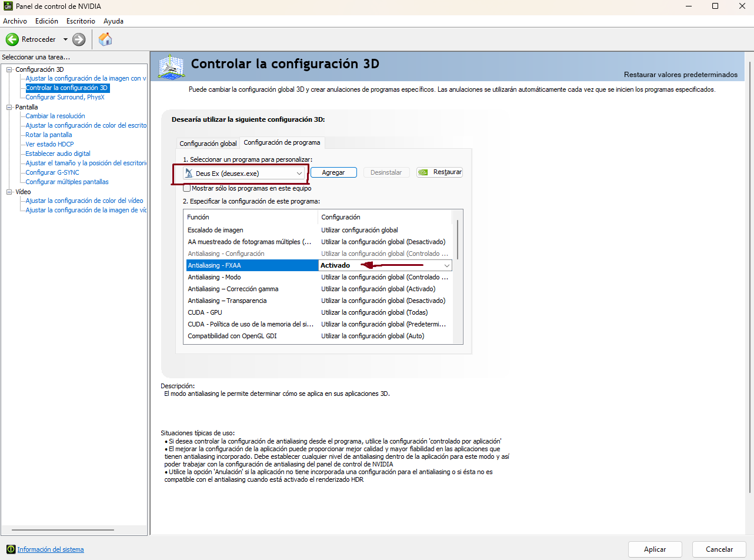This screenshot has width=754, height=560.
Task: Click the forward arrow navigation icon
Action: pyautogui.click(x=79, y=39)
